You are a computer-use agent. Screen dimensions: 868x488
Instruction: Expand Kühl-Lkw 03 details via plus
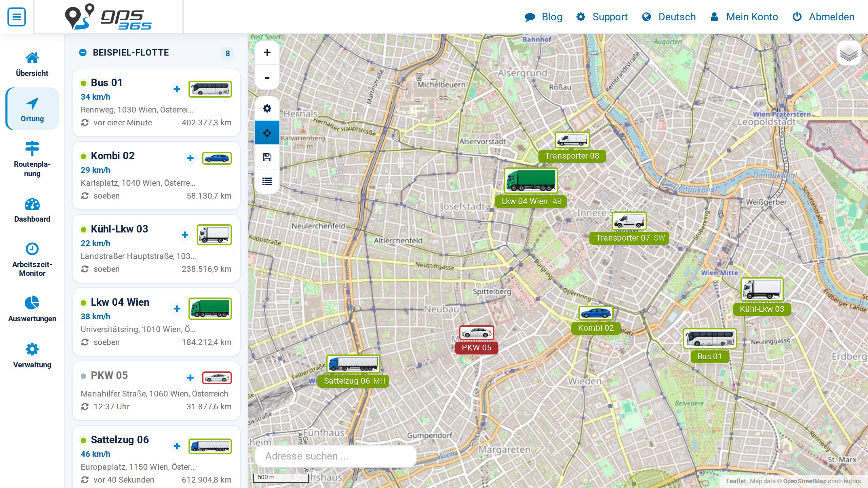click(x=185, y=235)
